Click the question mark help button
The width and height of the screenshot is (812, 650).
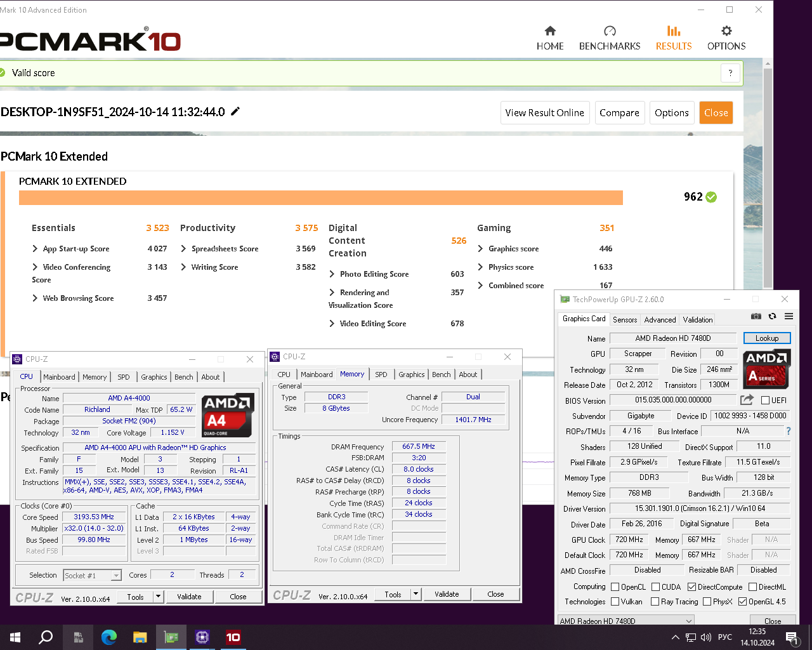(x=730, y=73)
